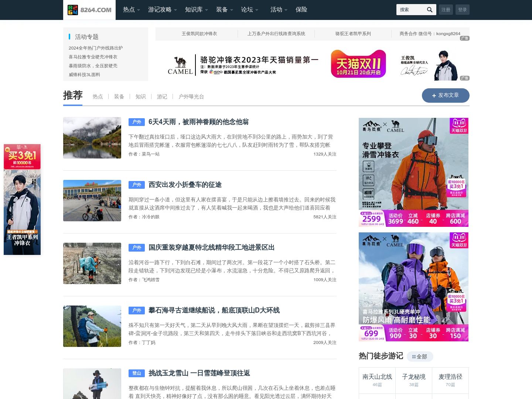Open link 威锋科技3L面料
Image resolution: width=532 pixels, height=399 pixels.
pyautogui.click(x=85, y=75)
